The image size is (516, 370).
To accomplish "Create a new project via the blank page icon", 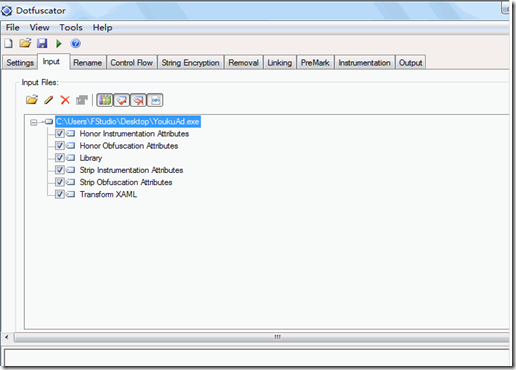I will tap(8, 43).
